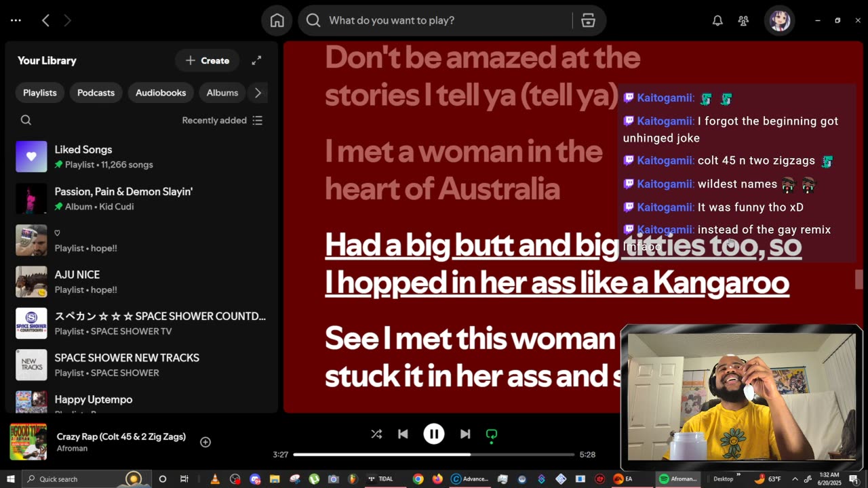Add current song to Liked Songs
The image size is (868, 488).
205,442
